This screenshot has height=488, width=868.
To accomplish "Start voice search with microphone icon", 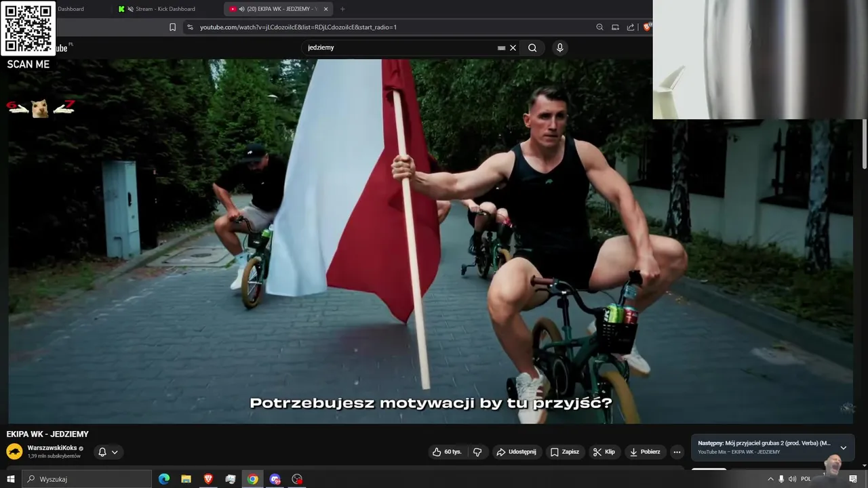I will 560,47.
